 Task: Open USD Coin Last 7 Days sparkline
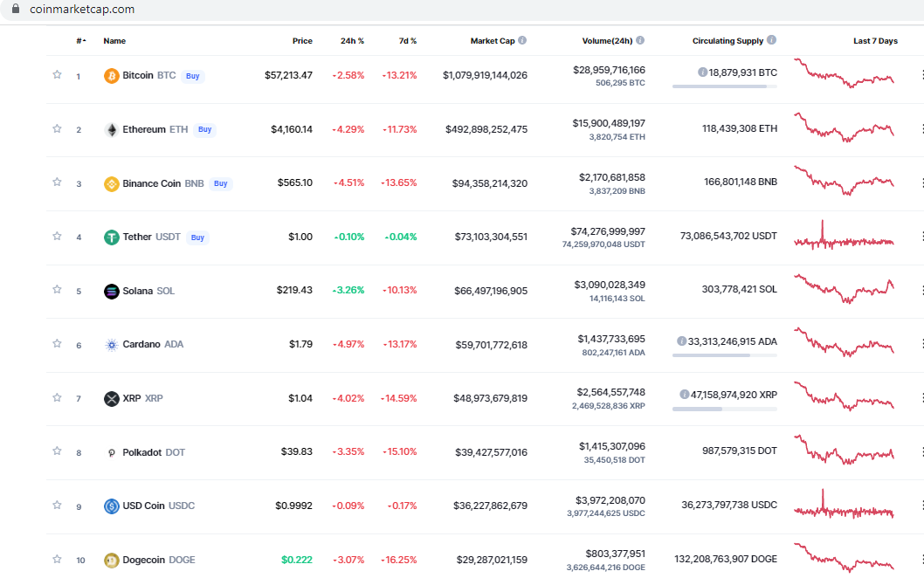click(844, 505)
